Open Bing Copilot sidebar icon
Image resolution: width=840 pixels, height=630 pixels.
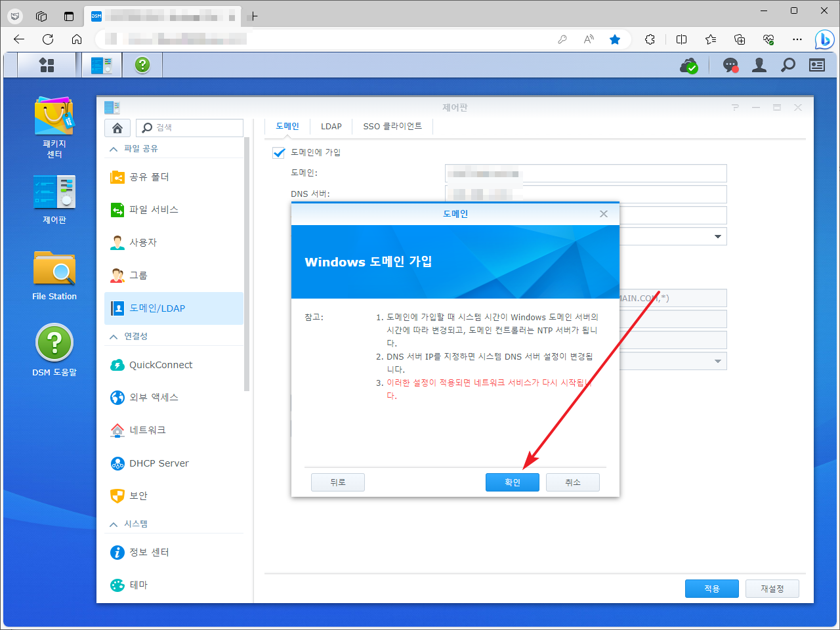(x=824, y=39)
